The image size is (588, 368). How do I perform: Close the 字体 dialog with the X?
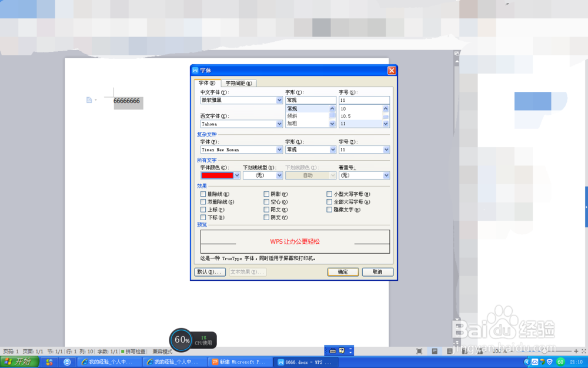pos(392,70)
